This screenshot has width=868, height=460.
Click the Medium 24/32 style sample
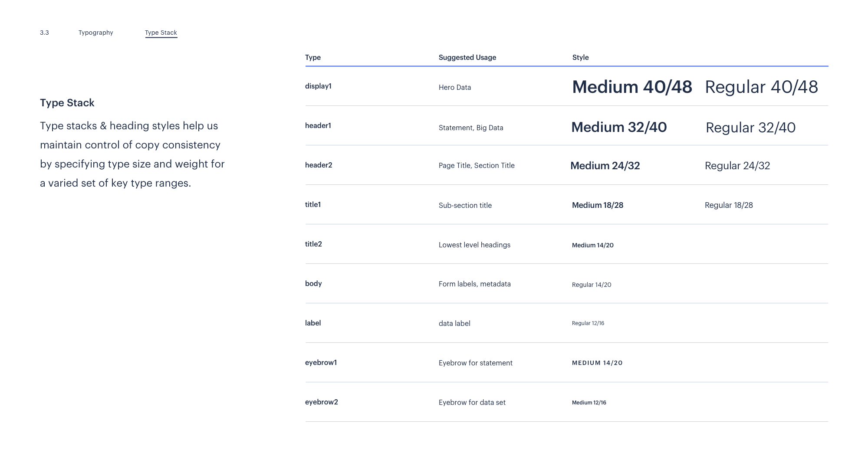pos(605,166)
